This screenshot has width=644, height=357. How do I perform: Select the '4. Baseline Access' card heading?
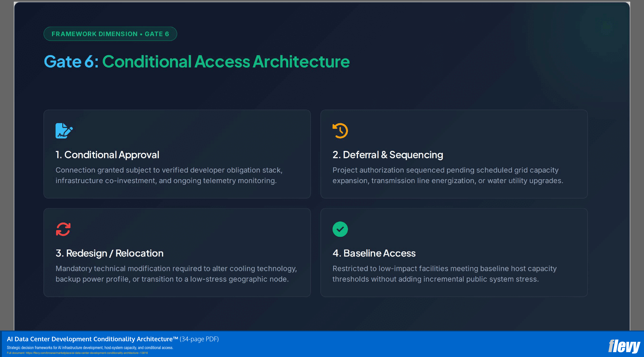[374, 253]
